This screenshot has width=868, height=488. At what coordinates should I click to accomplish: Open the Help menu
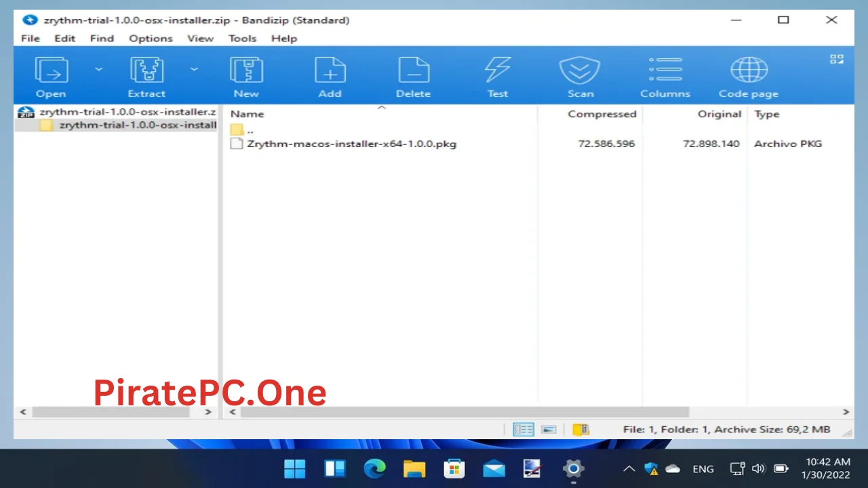tap(284, 38)
